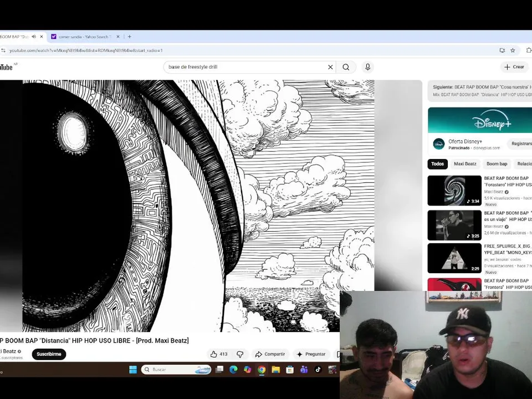Open a new browser tab

129,37
